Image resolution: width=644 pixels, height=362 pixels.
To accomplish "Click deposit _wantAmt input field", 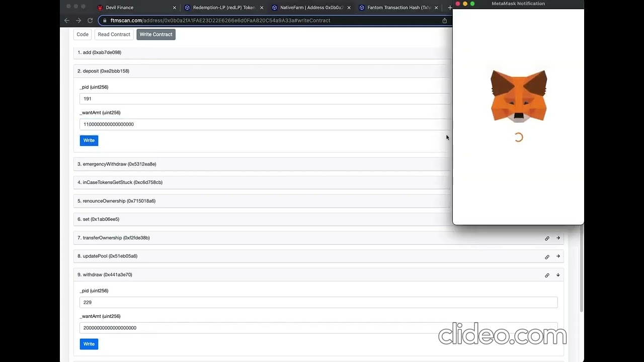I will [x=265, y=124].
